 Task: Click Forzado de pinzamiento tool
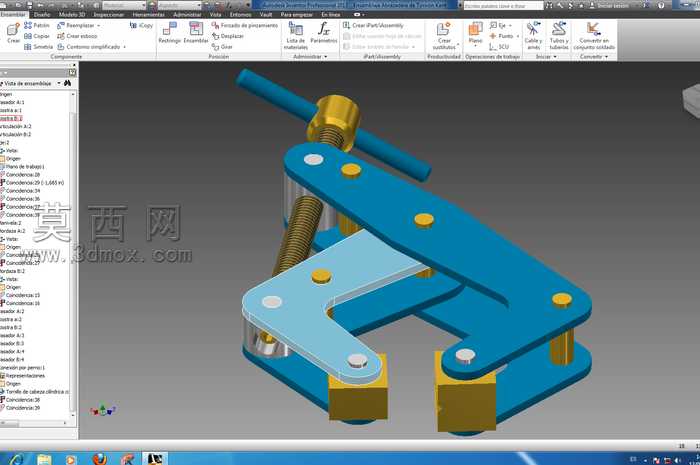pyautogui.click(x=245, y=25)
